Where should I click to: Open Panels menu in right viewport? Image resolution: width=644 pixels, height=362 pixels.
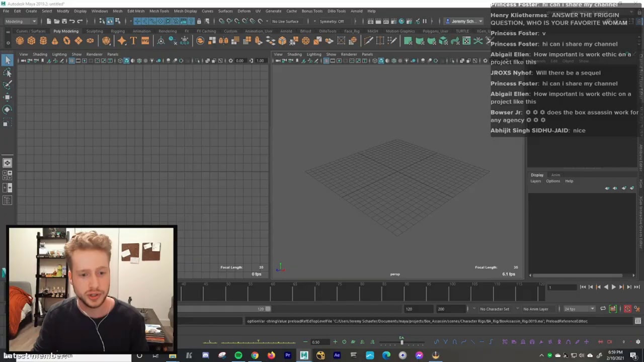click(367, 54)
